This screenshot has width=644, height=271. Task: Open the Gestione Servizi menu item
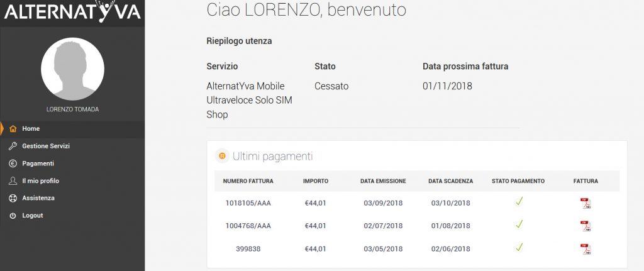[x=46, y=146]
